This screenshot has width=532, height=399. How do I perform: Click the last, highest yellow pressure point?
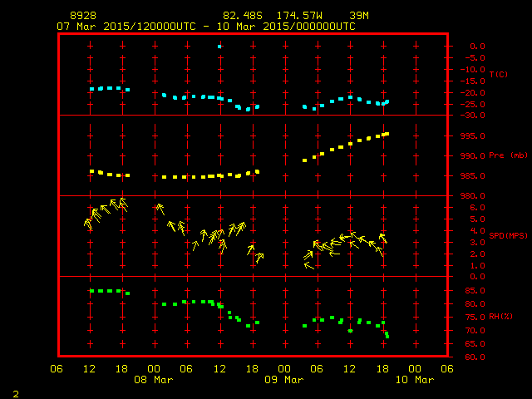click(x=387, y=133)
